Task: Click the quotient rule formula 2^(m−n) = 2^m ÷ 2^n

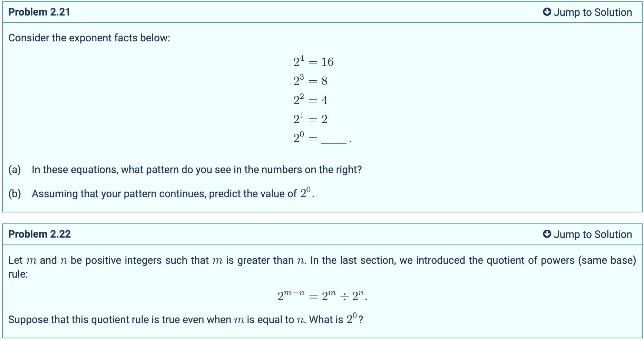Action: [322, 296]
